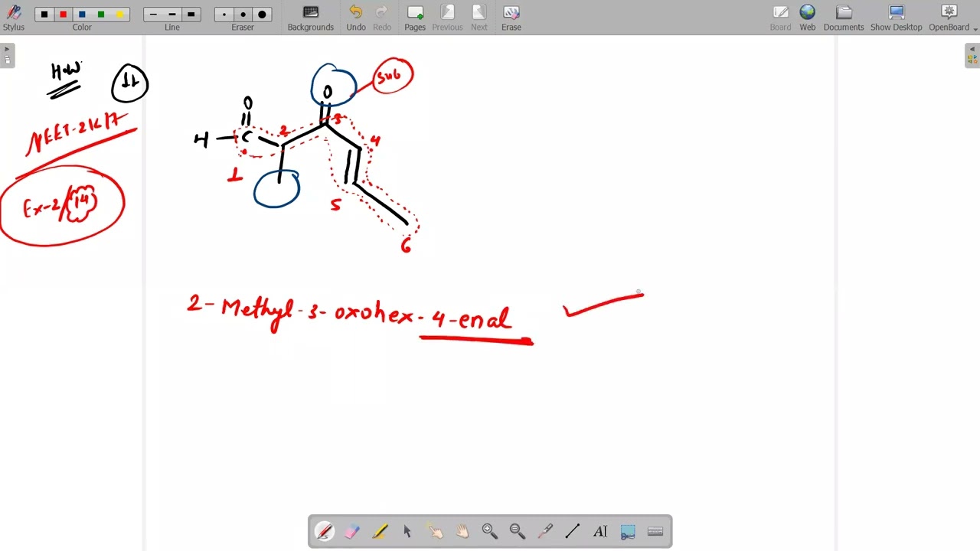This screenshot has width=980, height=551.
Task: Activate the laser pointer tool
Action: tap(545, 531)
